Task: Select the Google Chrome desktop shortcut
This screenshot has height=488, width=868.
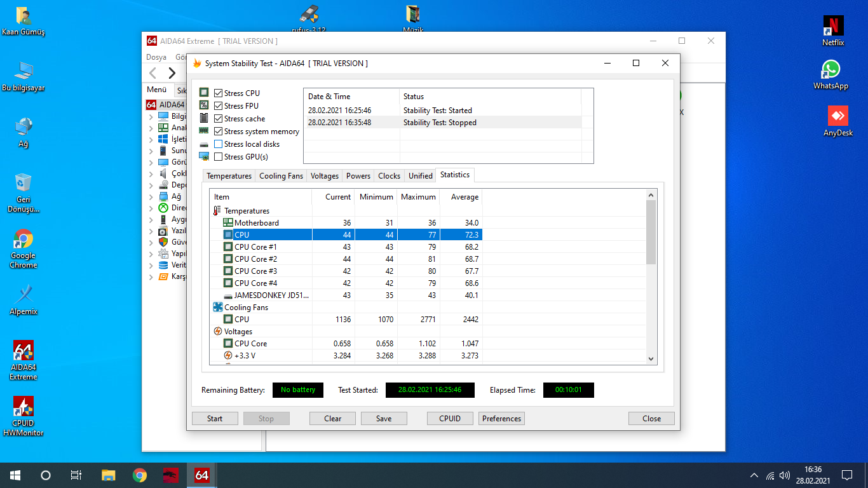Action: point(24,248)
